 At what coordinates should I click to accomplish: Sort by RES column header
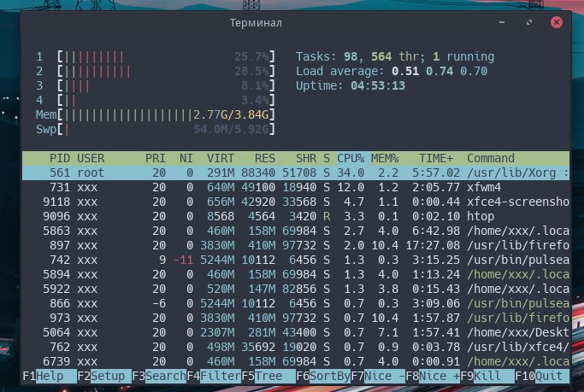tap(265, 159)
